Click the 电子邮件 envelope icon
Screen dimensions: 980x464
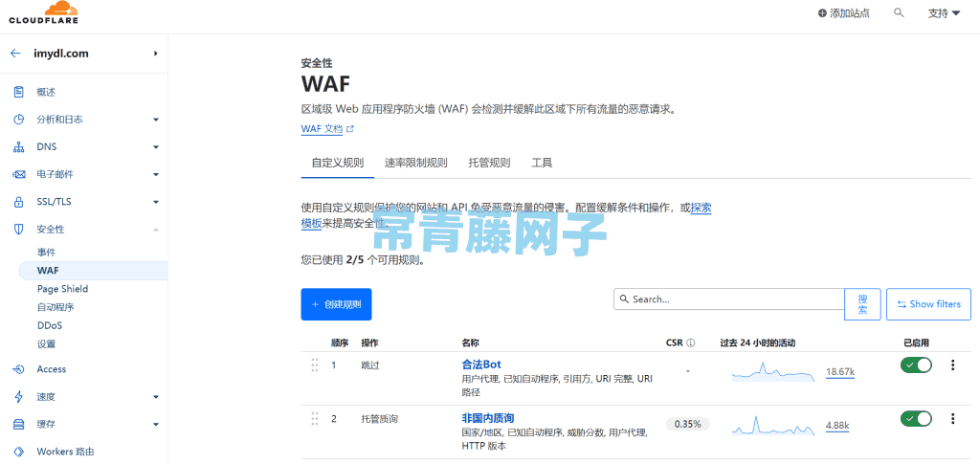(19, 174)
